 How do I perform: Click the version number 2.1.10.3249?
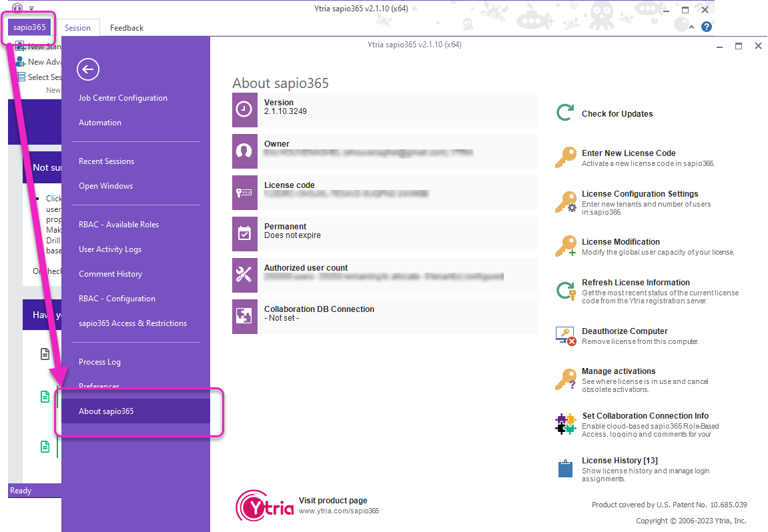286,111
